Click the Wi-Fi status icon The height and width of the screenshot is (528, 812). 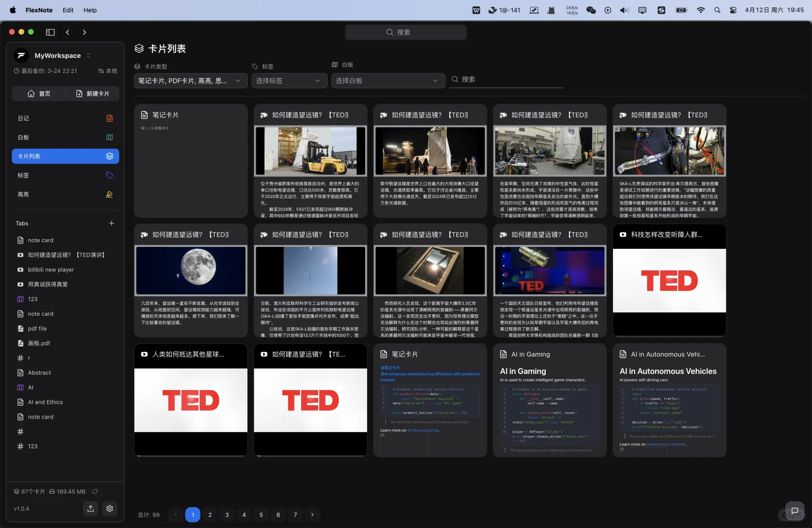click(701, 10)
